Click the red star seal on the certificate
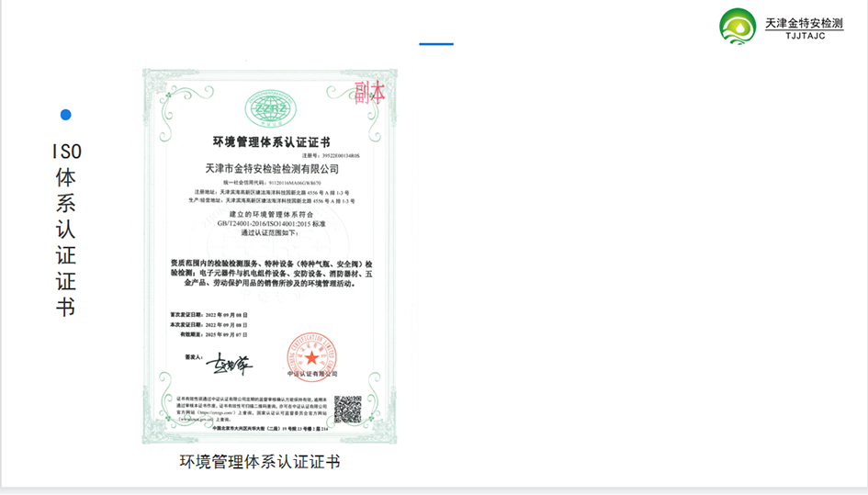This screenshot has height=495, width=868. pyautogui.click(x=311, y=354)
